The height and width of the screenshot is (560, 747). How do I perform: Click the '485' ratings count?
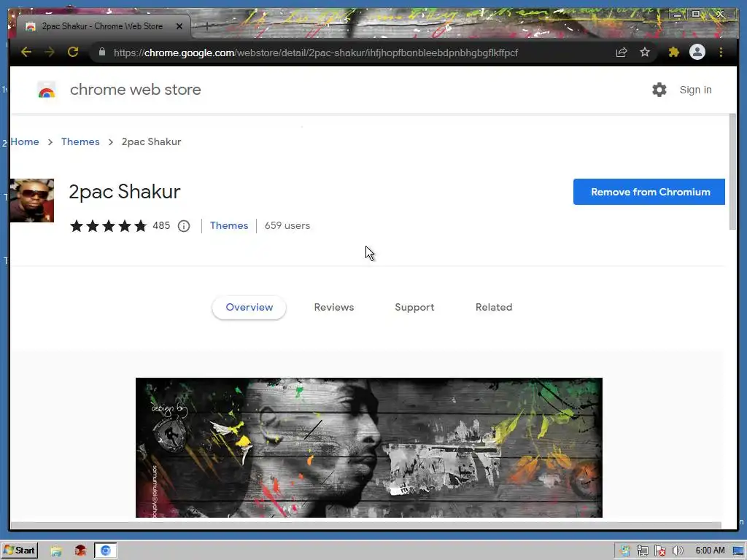point(161,225)
